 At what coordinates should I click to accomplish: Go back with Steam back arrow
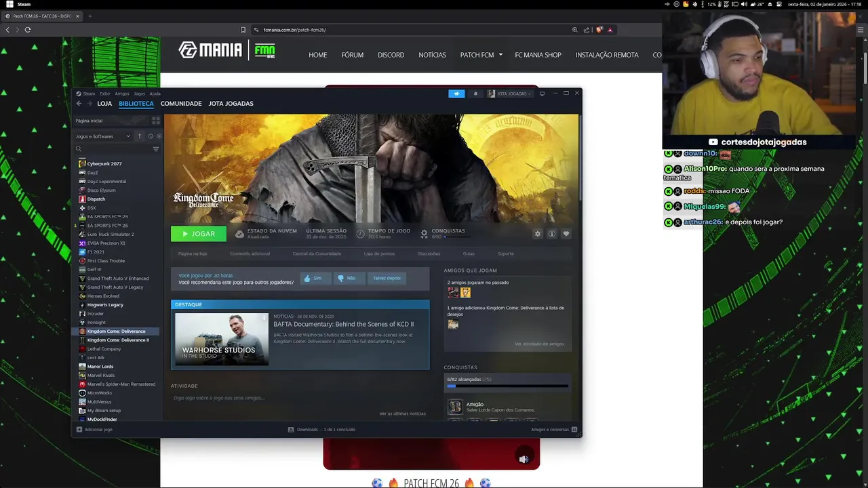tap(79, 104)
